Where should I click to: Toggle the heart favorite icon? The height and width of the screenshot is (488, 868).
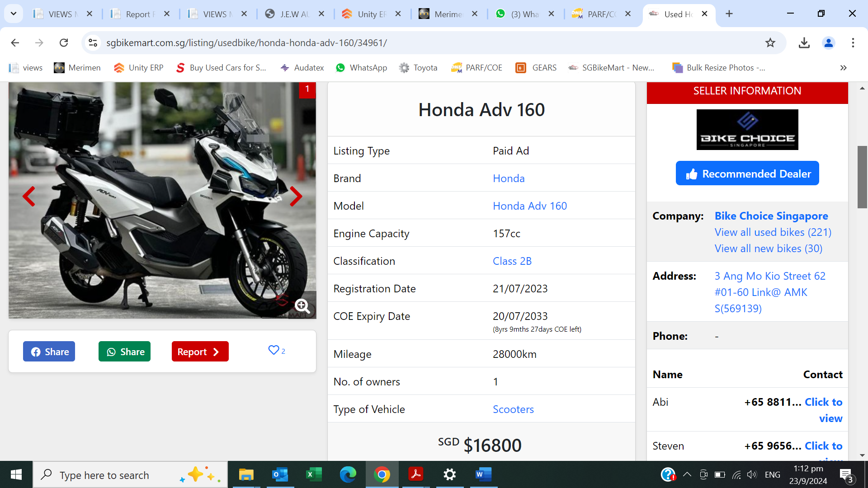coord(274,350)
